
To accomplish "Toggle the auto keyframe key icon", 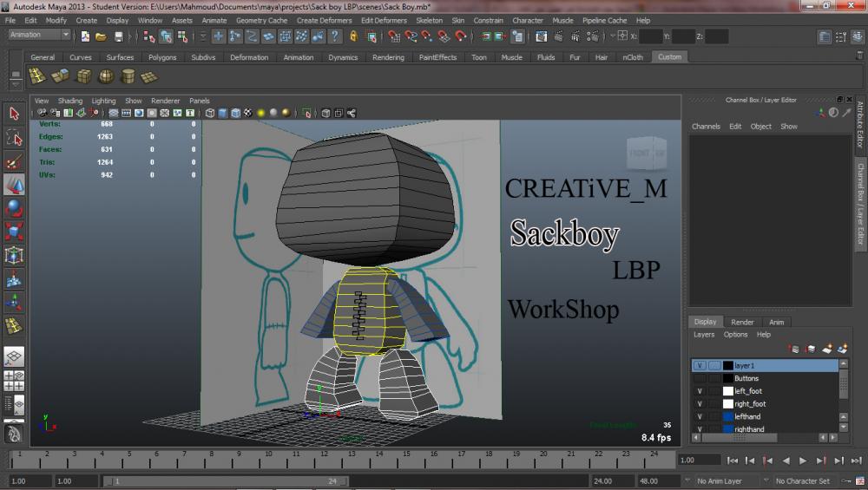I will pyautogui.click(x=846, y=480).
